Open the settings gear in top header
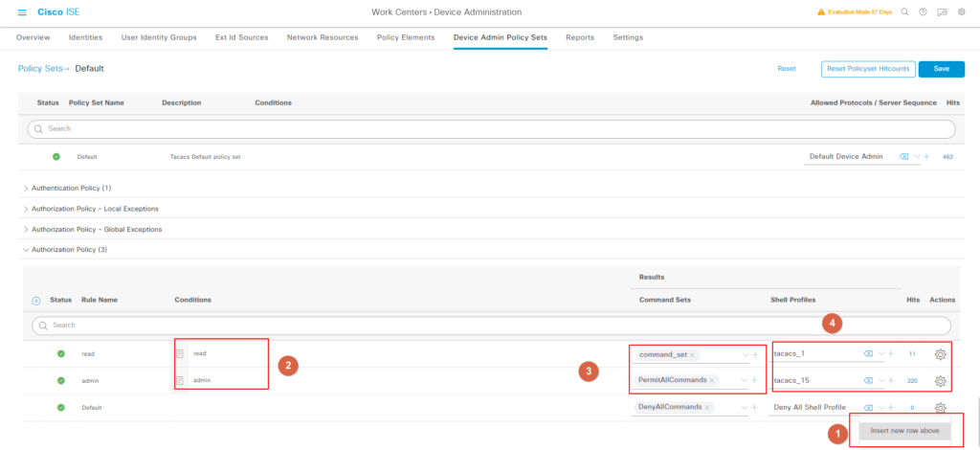The height and width of the screenshot is (450, 980). [x=960, y=12]
